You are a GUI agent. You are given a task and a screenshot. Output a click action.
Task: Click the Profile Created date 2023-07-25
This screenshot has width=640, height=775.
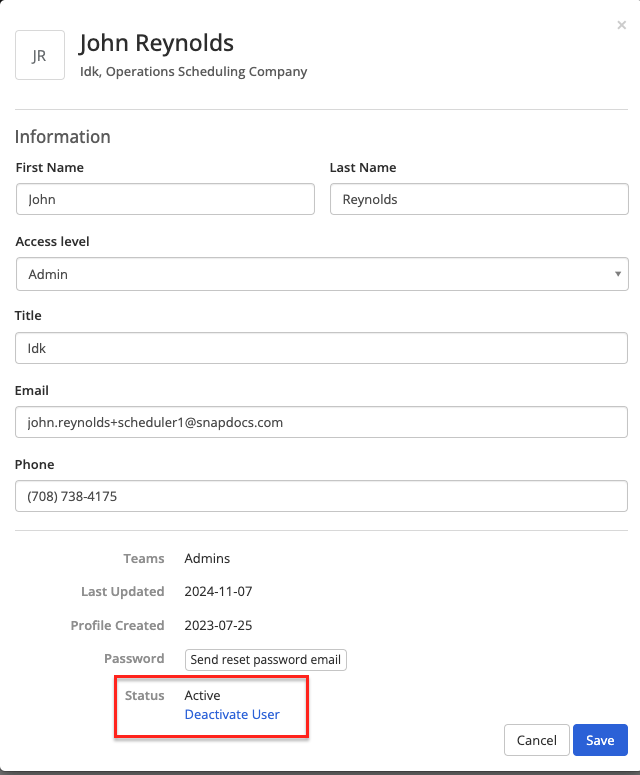[218, 625]
